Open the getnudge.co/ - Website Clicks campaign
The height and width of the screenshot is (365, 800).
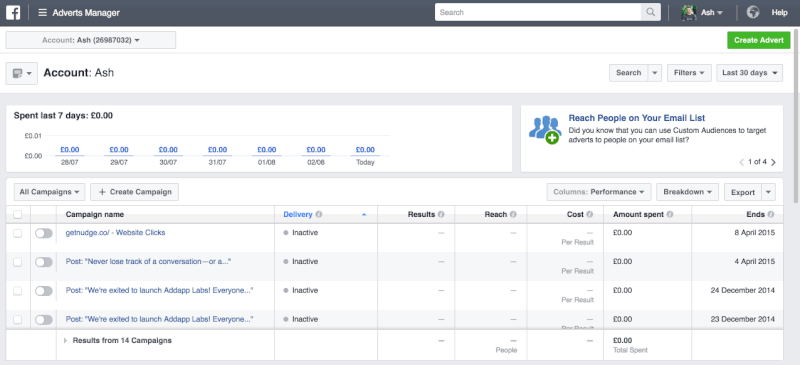(x=115, y=233)
